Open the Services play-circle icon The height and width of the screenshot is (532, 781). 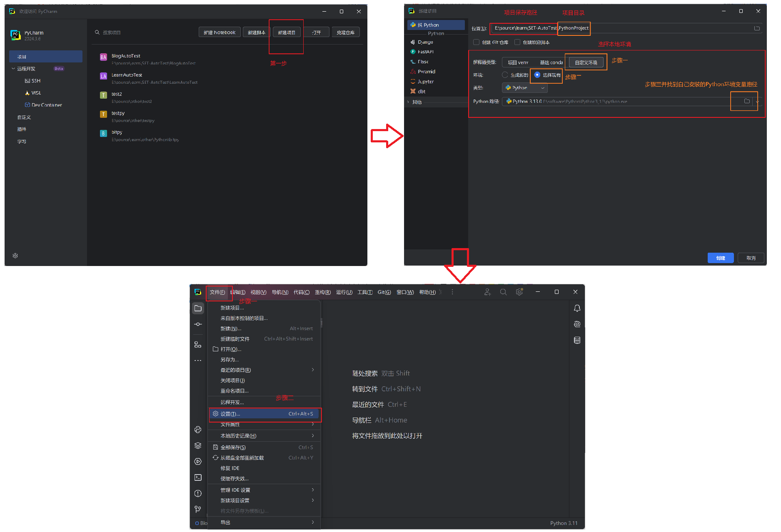point(198,461)
